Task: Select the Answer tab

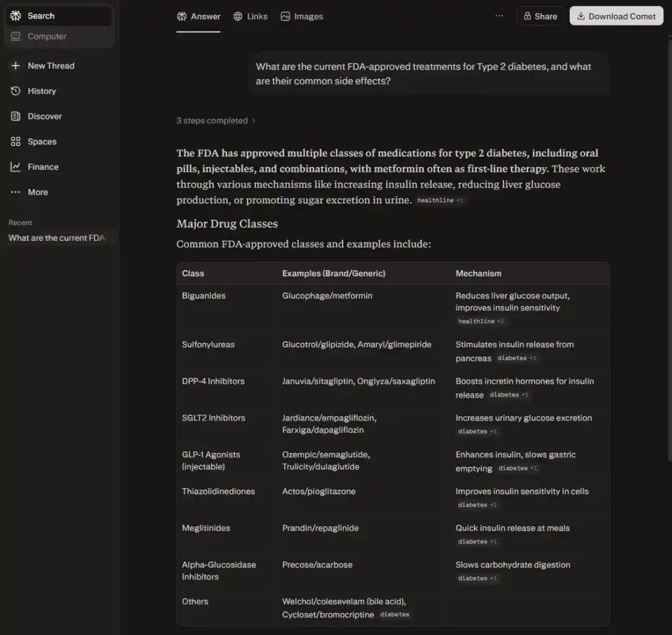Action: tap(199, 16)
